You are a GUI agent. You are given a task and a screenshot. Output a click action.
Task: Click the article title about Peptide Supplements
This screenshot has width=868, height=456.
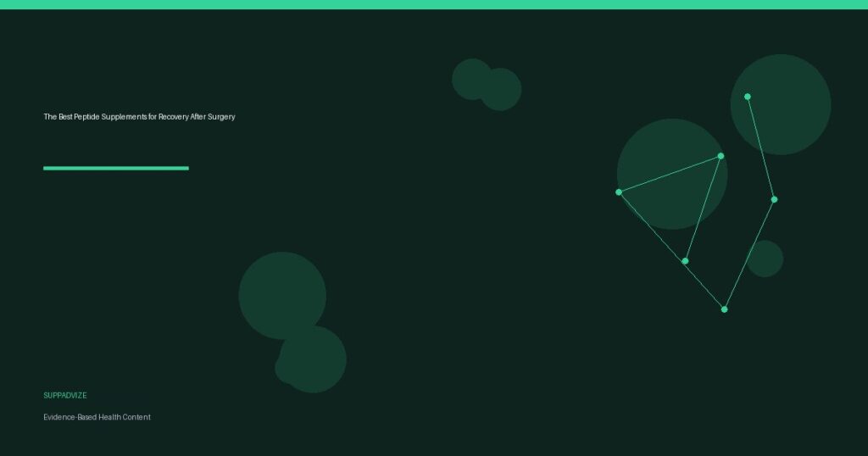tap(139, 116)
